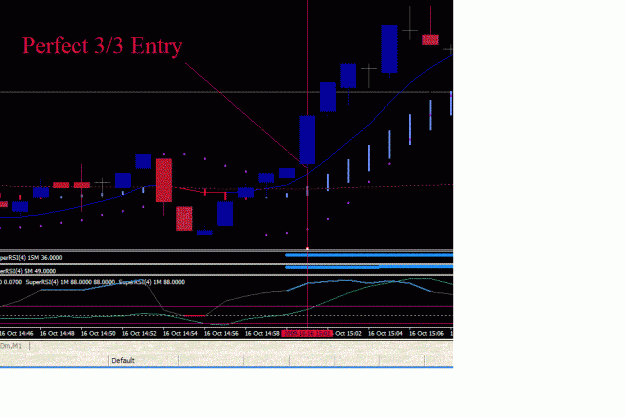Click the 16 Oct 14:46 time label

[x=17, y=333]
